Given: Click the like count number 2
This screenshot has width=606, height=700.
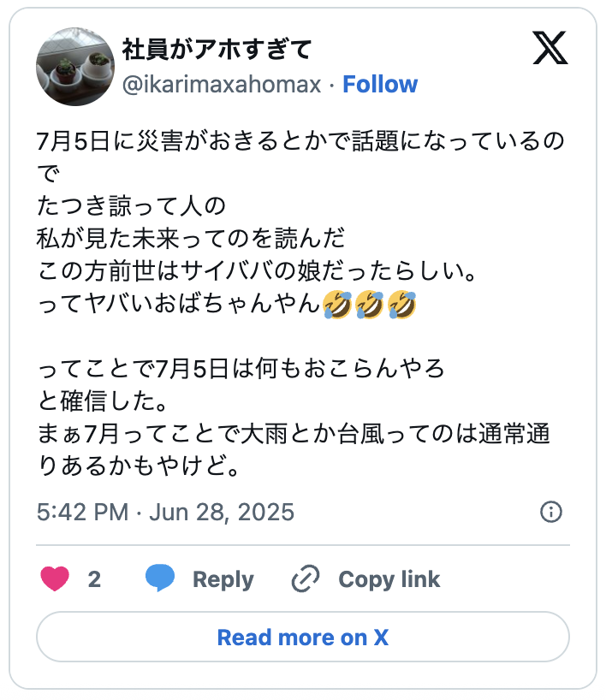Looking at the screenshot, I should pos(94,579).
